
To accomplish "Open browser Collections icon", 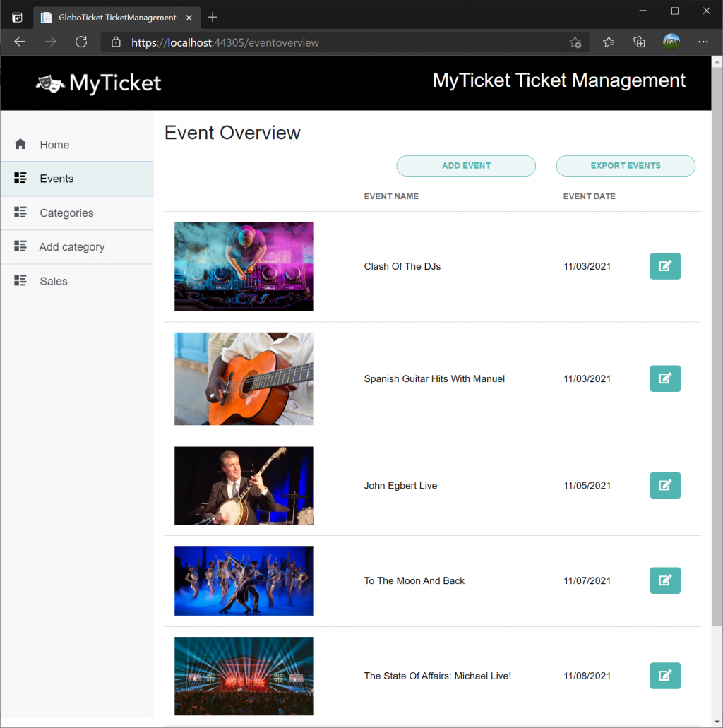I will (x=640, y=42).
